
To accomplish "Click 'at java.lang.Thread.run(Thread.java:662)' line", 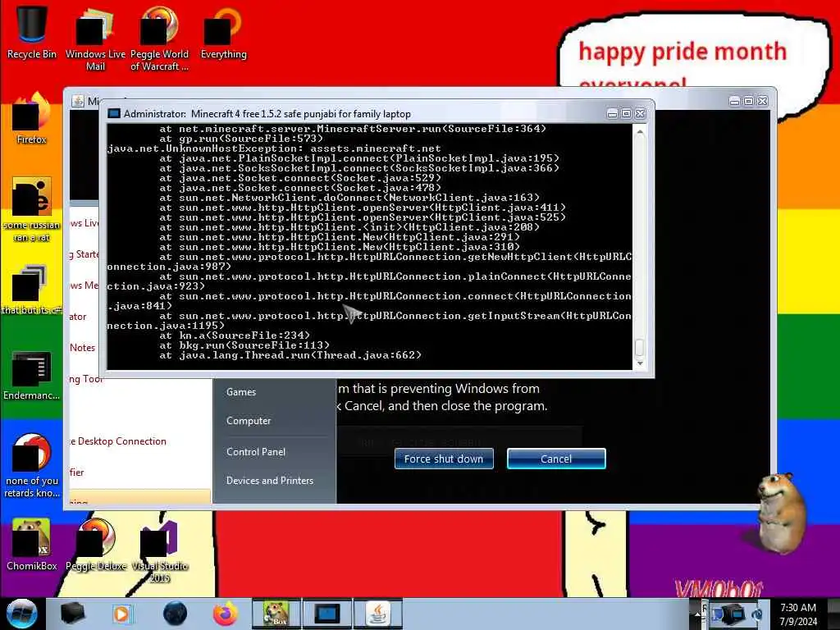I will 290,355.
